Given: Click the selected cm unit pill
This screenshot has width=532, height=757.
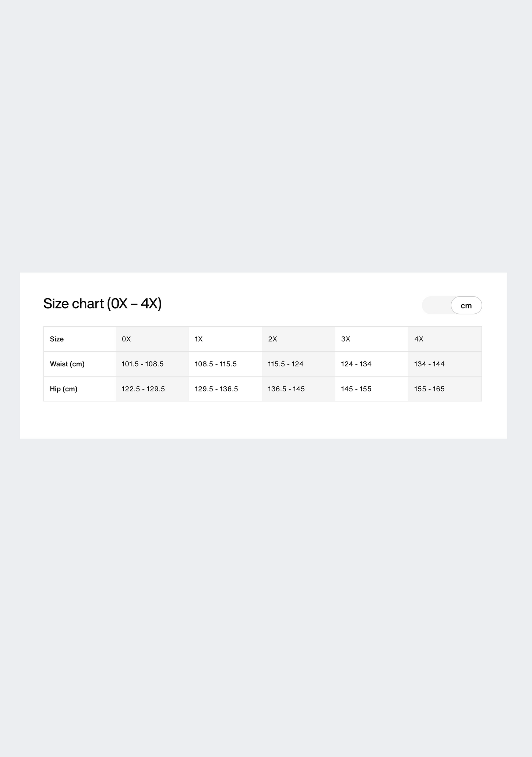Looking at the screenshot, I should pos(466,305).
